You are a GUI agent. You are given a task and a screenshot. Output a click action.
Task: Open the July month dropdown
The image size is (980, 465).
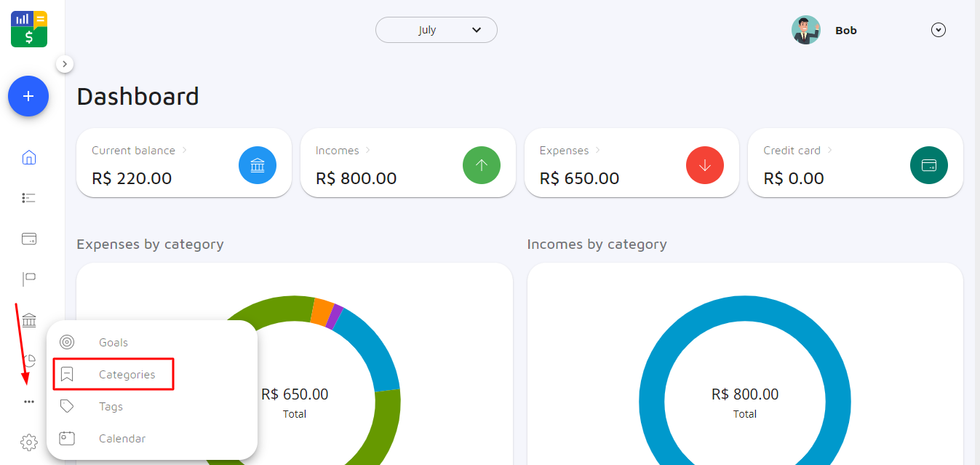click(437, 30)
